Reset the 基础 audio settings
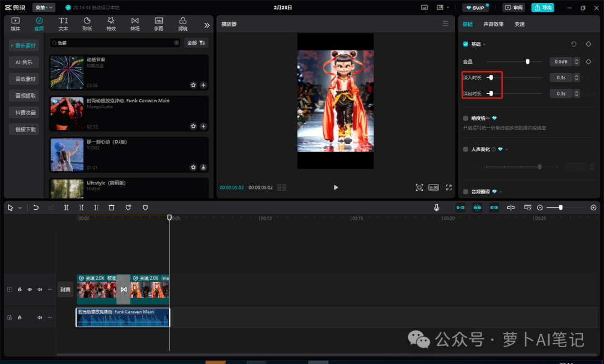604x364 pixels. pyautogui.click(x=574, y=44)
